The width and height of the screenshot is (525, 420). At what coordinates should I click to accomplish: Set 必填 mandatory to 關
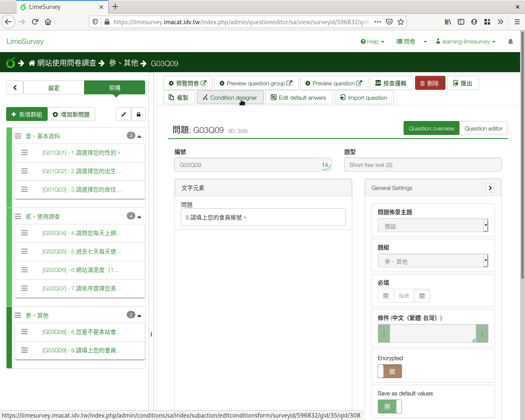pos(422,296)
